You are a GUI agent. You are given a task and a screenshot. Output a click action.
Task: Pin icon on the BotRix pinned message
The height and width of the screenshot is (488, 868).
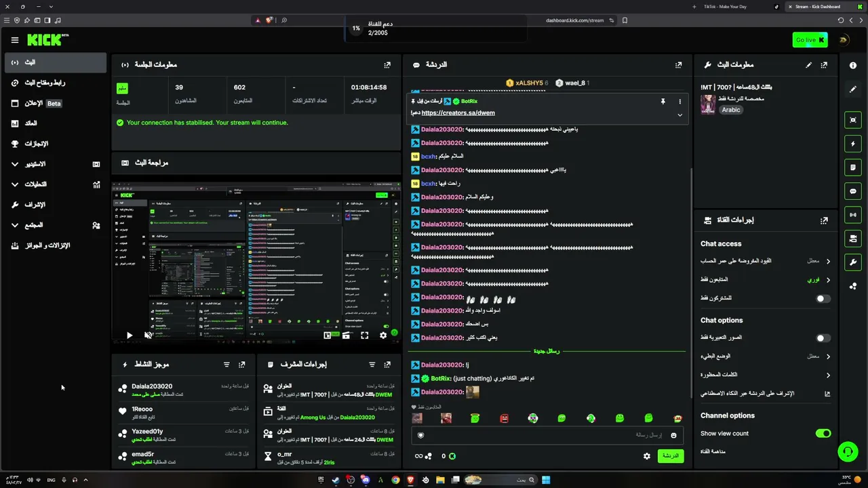click(663, 102)
